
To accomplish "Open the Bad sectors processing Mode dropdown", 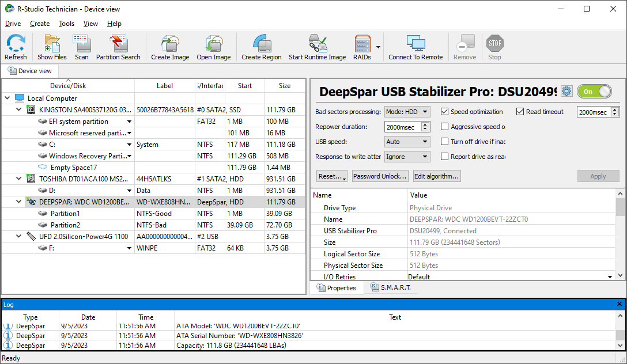I will [407, 112].
